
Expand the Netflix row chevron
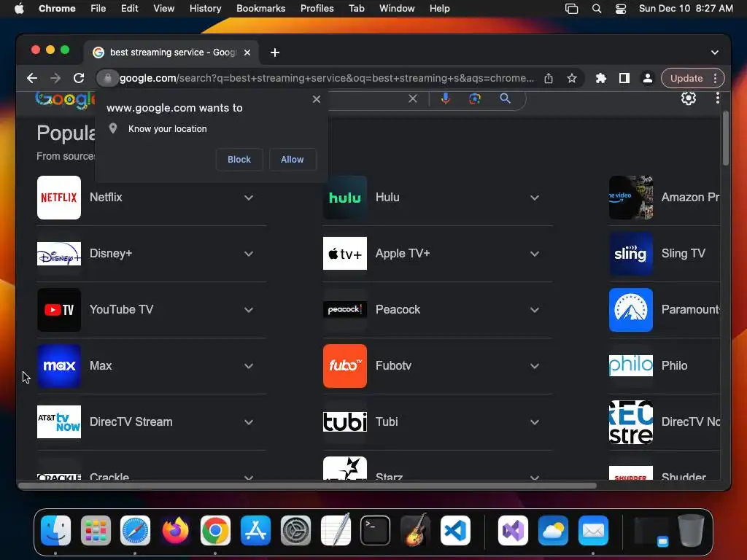pos(249,198)
